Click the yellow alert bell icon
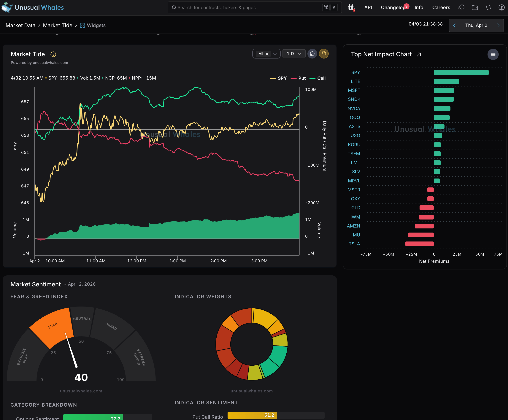Image resolution: width=508 pixels, height=420 pixels. click(324, 54)
